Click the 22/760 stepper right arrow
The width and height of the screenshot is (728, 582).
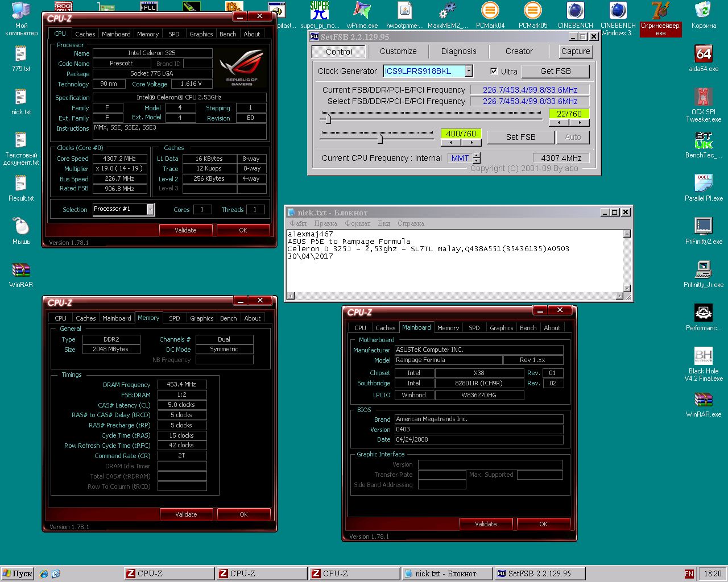pyautogui.click(x=579, y=122)
